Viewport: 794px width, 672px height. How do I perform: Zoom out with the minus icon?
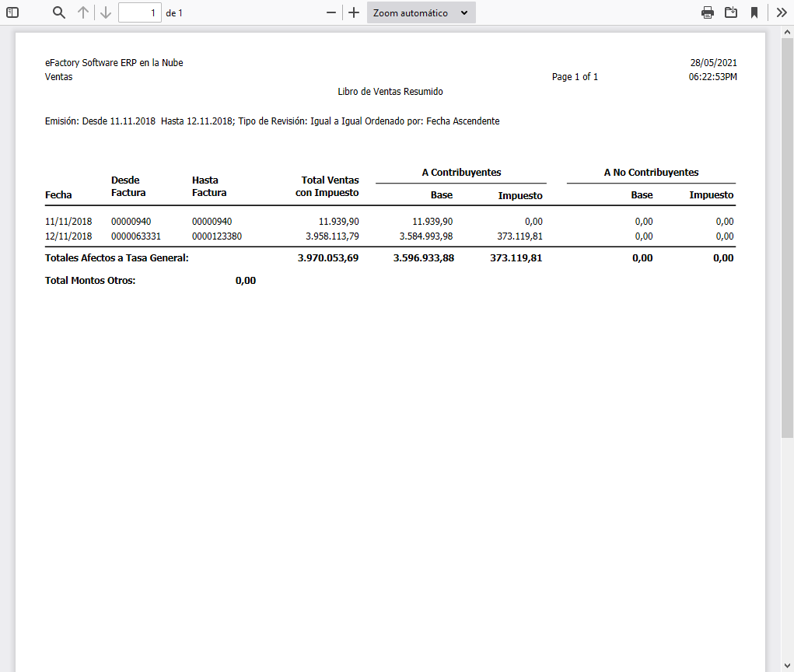pos(331,12)
